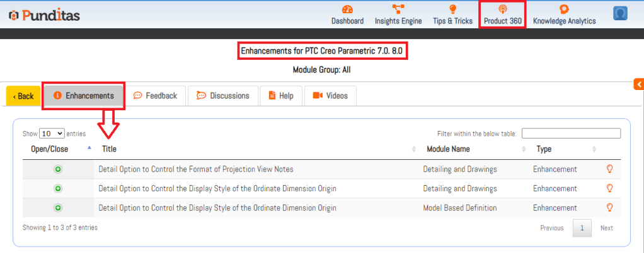Expand the second row's green plus button
The image size is (644, 253).
point(58,188)
